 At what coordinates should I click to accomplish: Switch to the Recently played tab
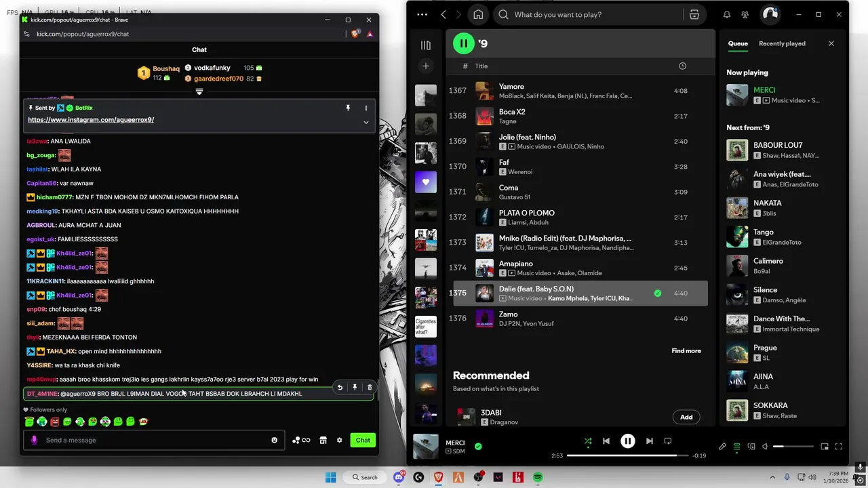tap(782, 43)
